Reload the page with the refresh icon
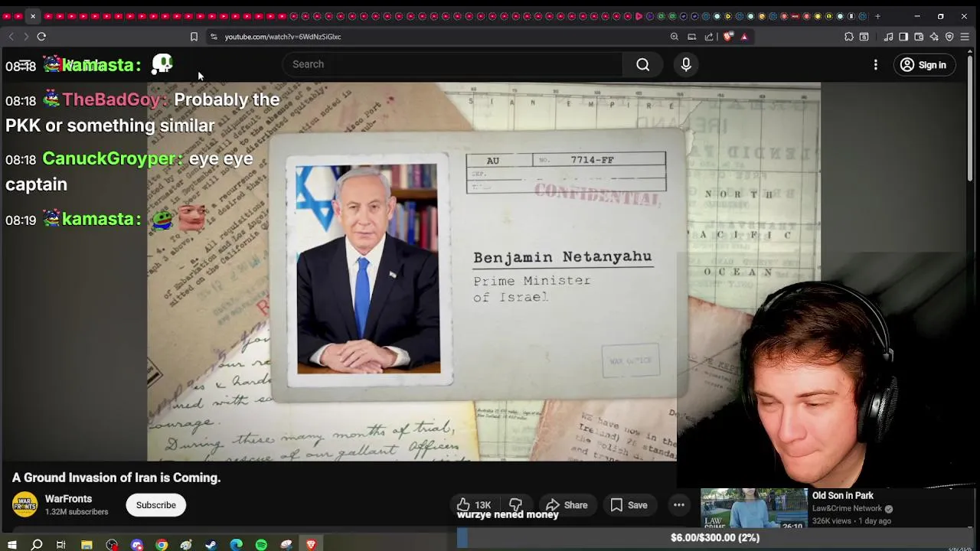Image resolution: width=980 pixels, height=551 pixels. tap(41, 36)
